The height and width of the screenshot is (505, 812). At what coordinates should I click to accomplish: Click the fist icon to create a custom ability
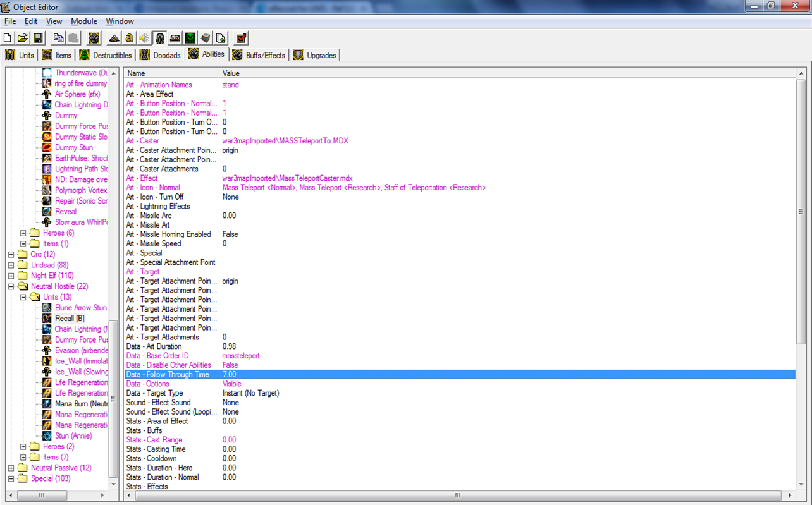[94, 39]
